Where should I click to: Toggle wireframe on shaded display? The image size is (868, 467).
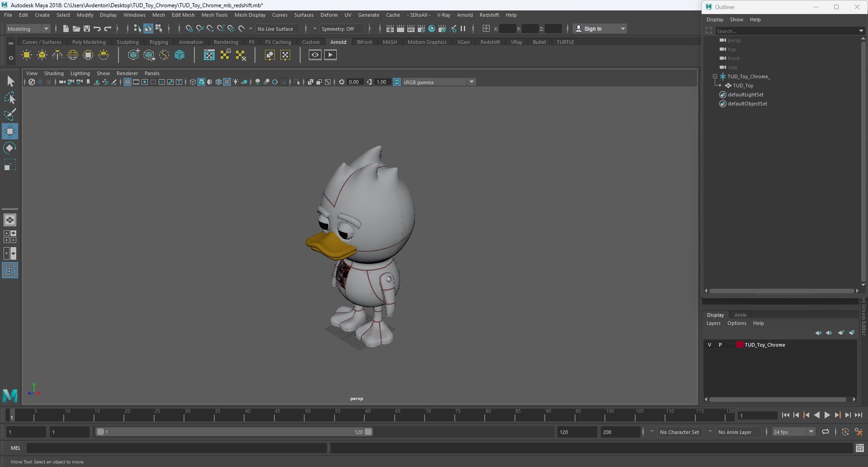219,82
